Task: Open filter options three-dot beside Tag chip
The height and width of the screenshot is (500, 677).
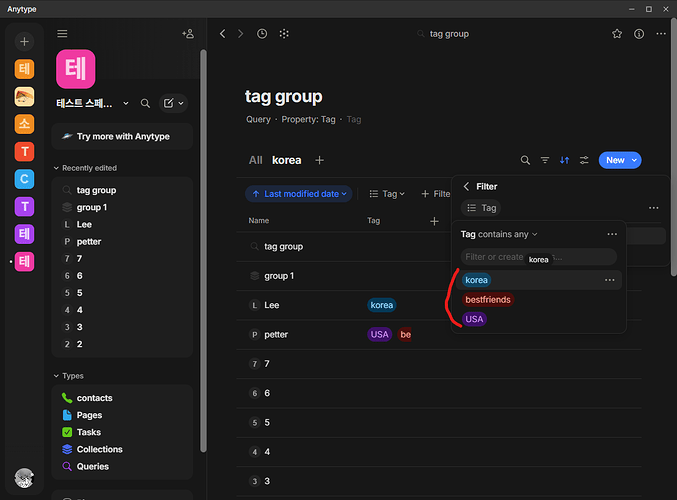Action: [654, 208]
